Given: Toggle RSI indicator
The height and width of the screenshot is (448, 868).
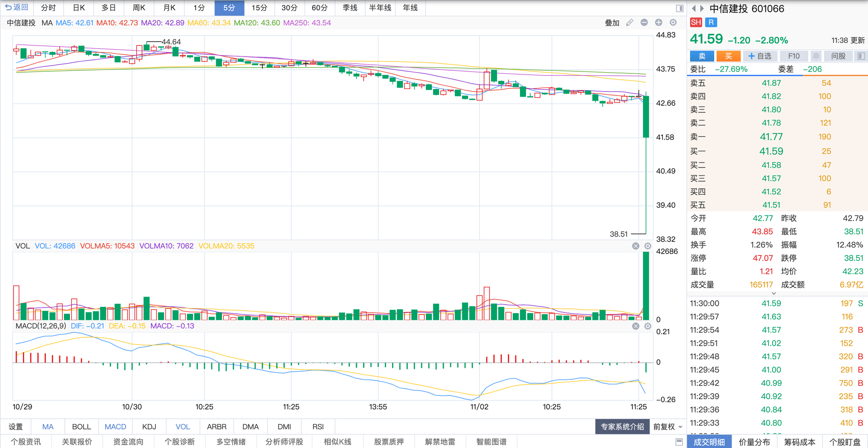Looking at the screenshot, I should [318, 427].
